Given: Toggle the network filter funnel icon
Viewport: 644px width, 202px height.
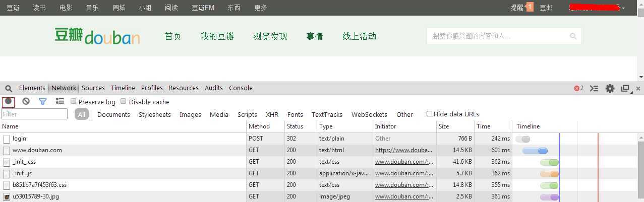Looking at the screenshot, I should pyautogui.click(x=43, y=101).
